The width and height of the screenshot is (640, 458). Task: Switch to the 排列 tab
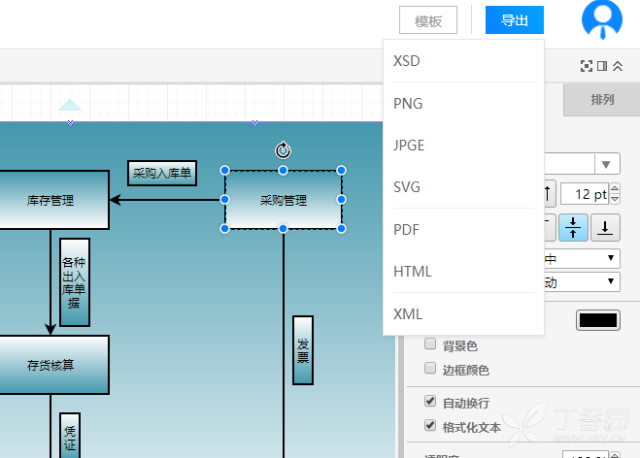tap(602, 100)
